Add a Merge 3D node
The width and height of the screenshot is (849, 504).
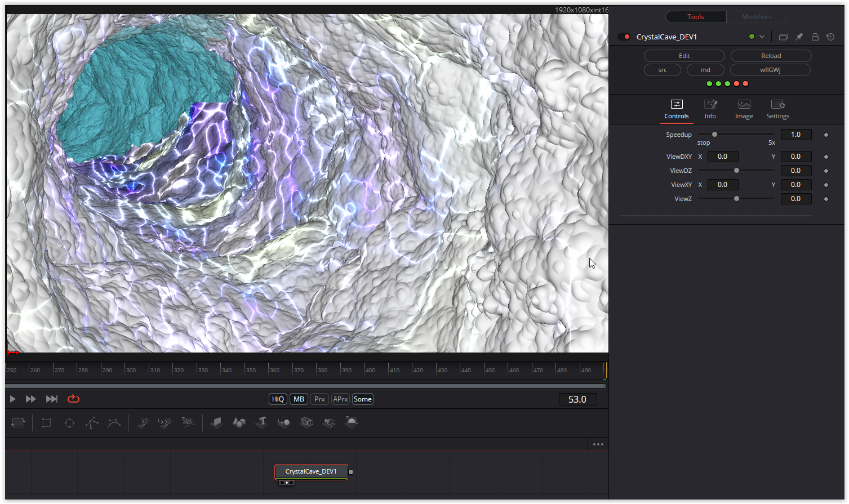coord(284,422)
